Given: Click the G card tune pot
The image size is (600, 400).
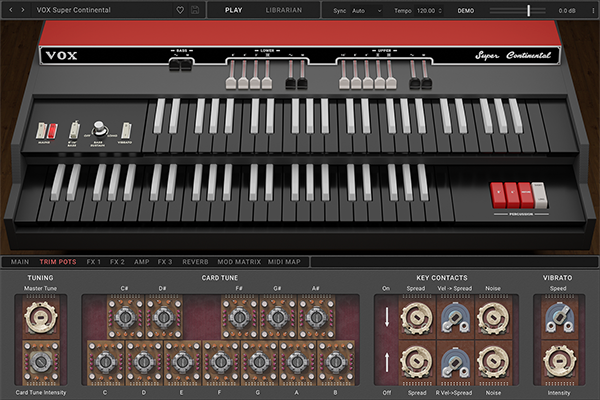Looking at the screenshot, I should [x=259, y=362].
